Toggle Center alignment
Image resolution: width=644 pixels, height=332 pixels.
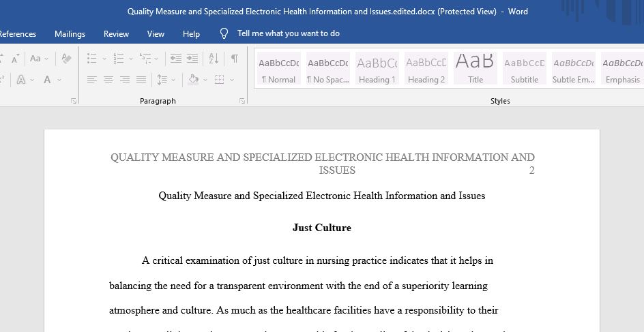click(108, 80)
